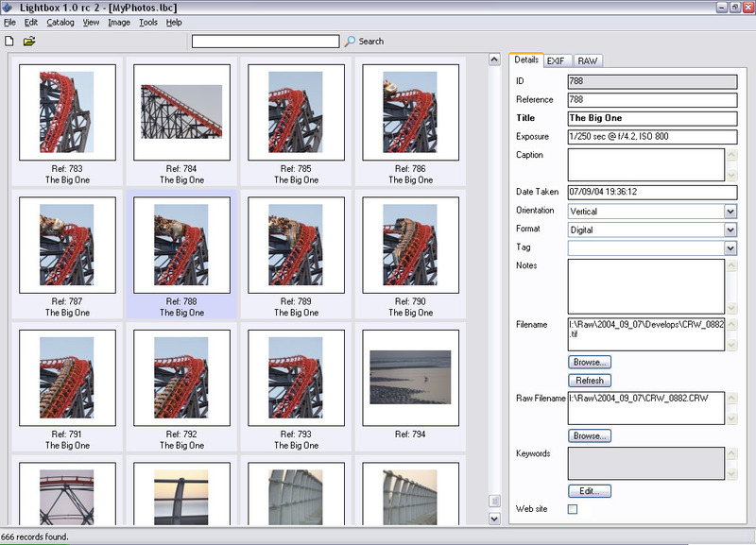Click the Keywords list box
This screenshot has height=545, width=756.
pyautogui.click(x=646, y=463)
